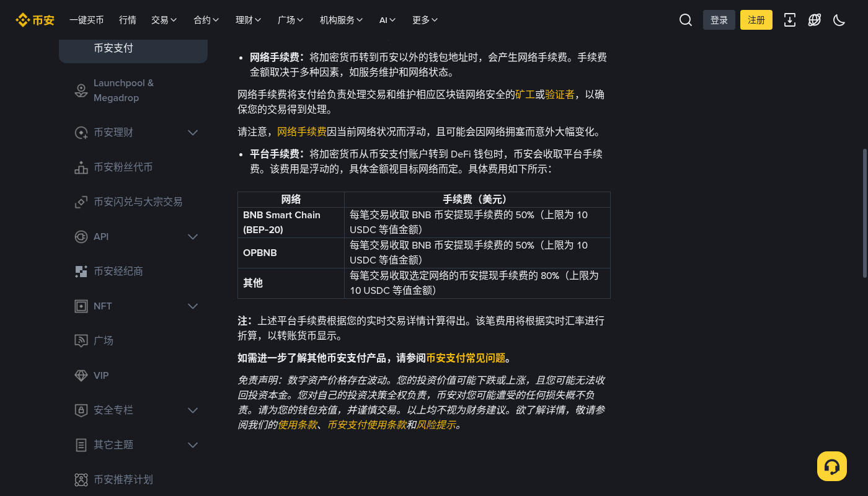
Task: Select 行情 in the top navigation
Action: [128, 20]
